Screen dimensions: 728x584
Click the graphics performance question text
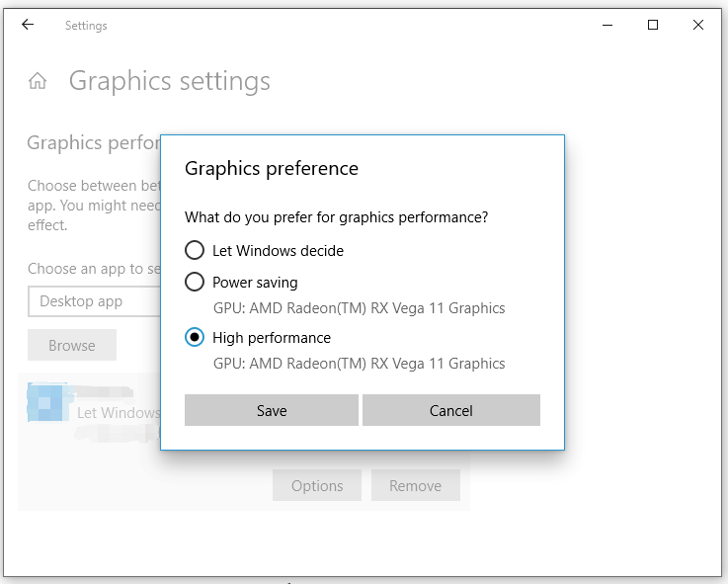(337, 217)
